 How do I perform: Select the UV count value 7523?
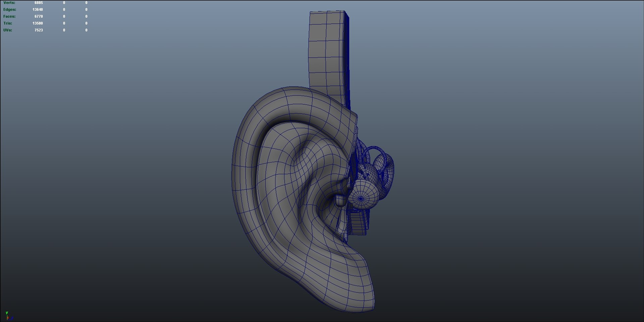click(x=39, y=30)
